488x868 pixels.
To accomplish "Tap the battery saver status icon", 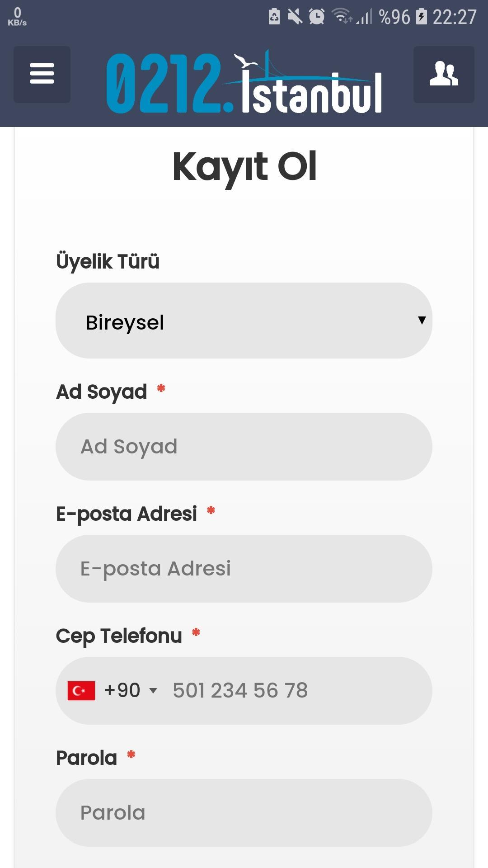I will pyautogui.click(x=274, y=17).
